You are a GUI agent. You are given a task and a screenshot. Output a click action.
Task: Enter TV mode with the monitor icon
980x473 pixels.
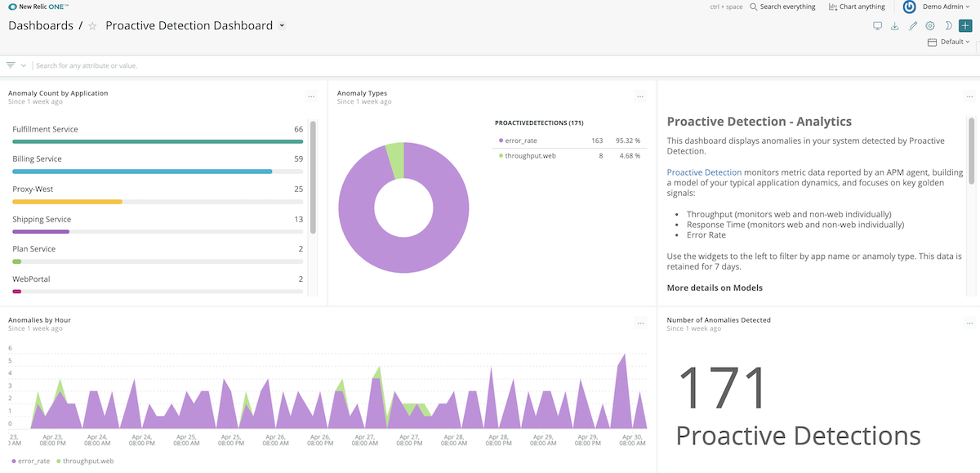(x=878, y=26)
